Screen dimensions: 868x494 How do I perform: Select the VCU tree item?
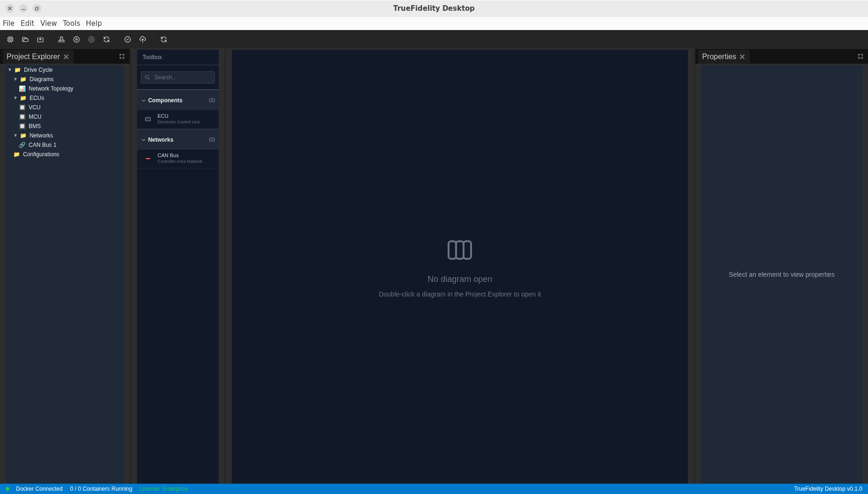coord(34,107)
